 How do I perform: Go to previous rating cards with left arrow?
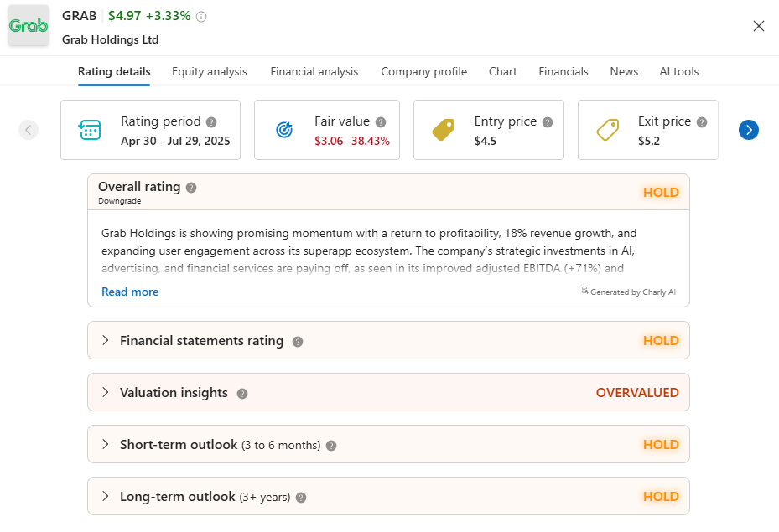pos(29,130)
